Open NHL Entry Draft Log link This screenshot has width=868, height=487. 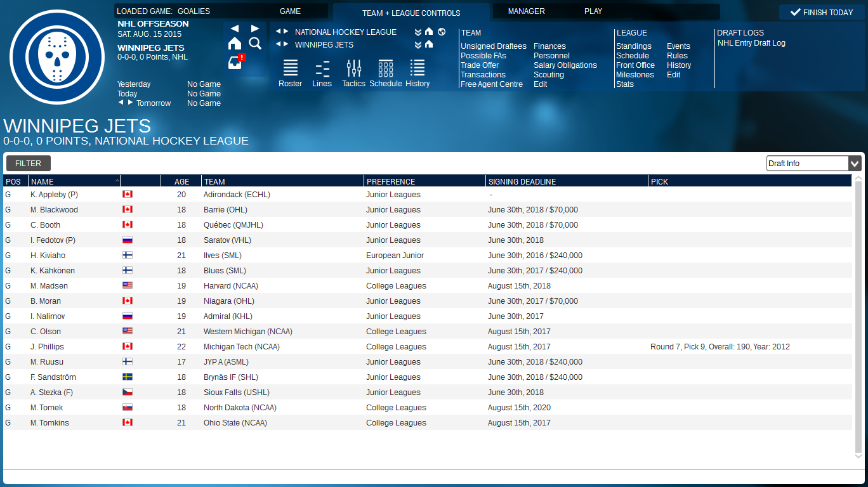751,43
